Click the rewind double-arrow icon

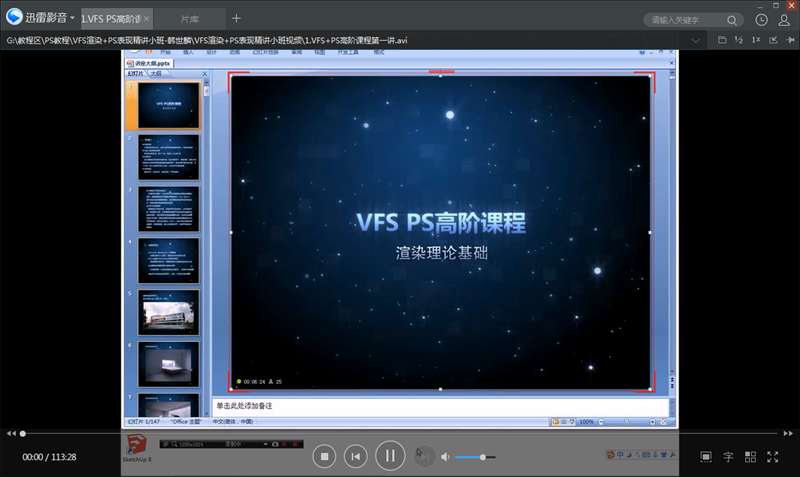point(11,433)
